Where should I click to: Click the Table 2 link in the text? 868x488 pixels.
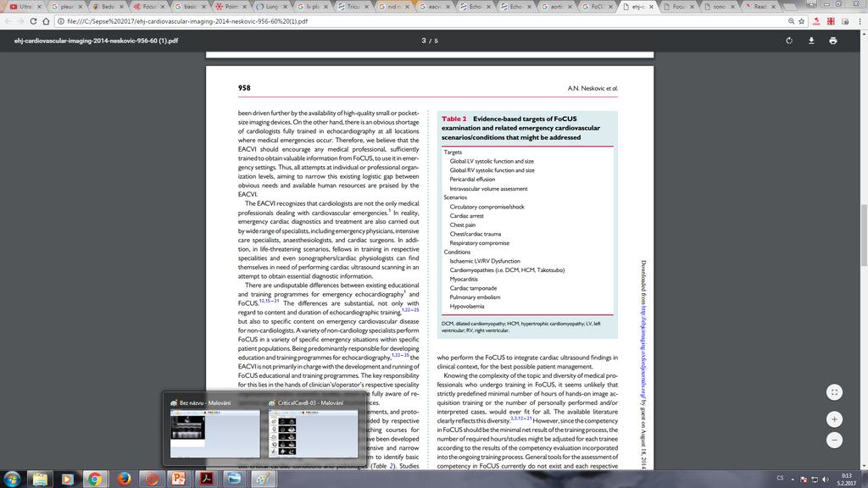click(x=382, y=466)
